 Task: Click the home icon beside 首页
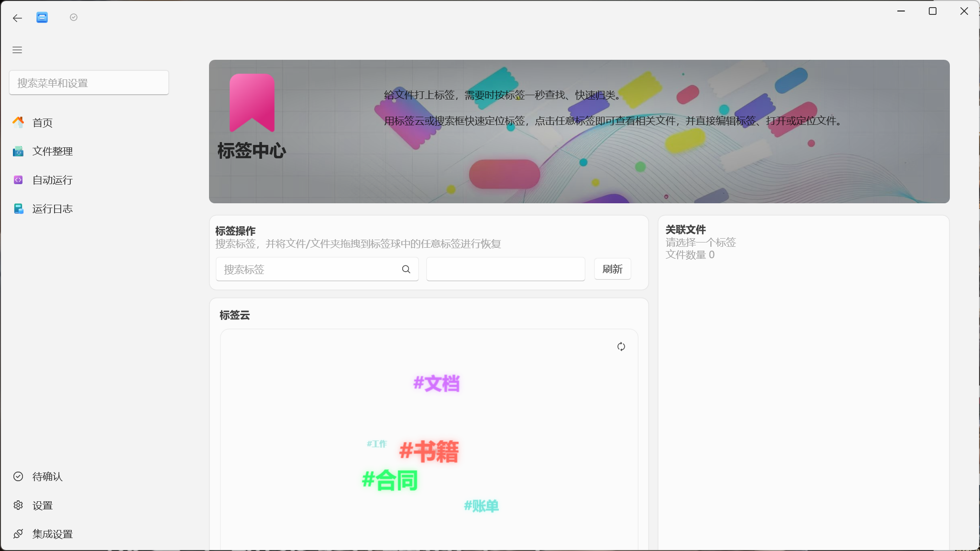coord(18,122)
